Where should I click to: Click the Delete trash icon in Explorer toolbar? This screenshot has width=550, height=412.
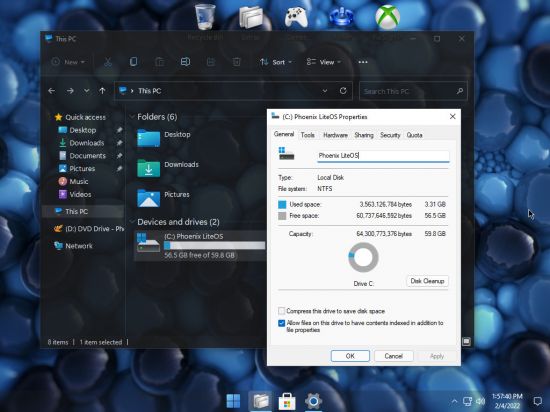(237, 62)
